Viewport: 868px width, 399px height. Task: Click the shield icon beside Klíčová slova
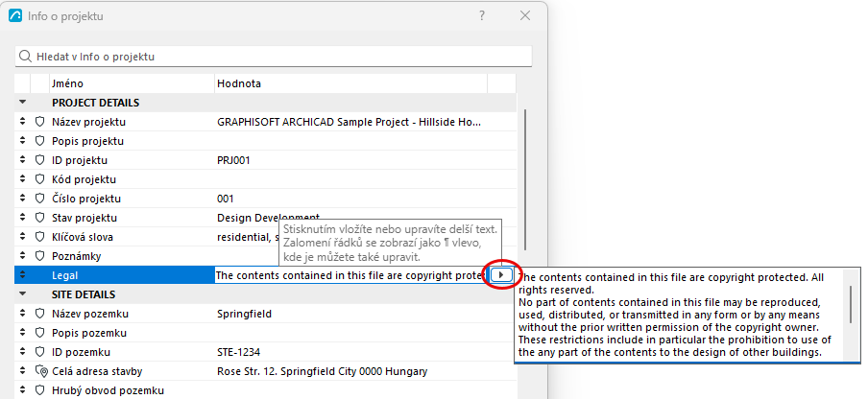point(39,237)
